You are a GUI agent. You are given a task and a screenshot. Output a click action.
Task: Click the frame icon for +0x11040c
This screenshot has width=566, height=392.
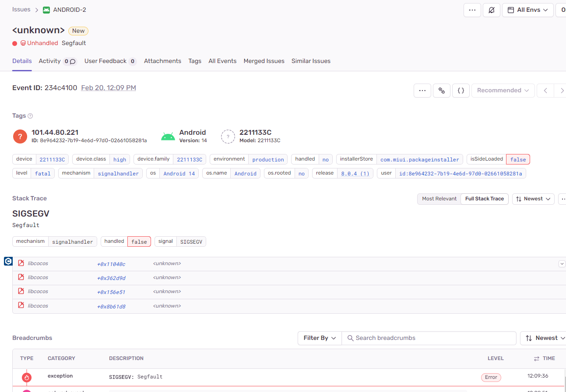[21, 263]
